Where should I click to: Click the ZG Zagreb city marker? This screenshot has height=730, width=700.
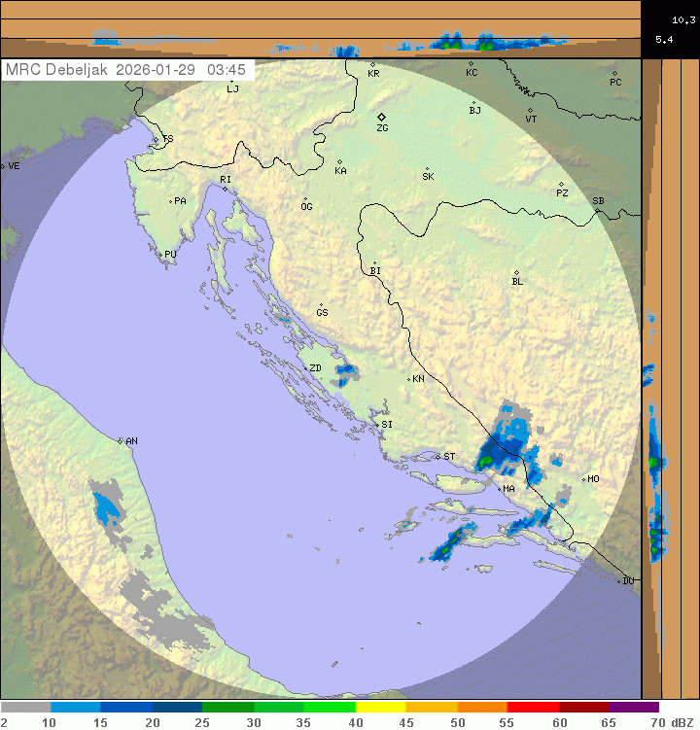click(381, 117)
